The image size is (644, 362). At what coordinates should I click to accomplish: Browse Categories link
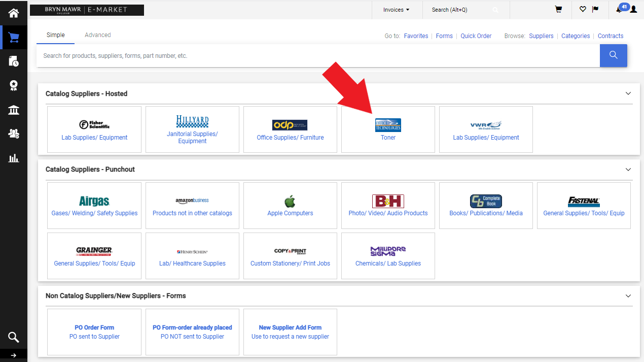576,36
